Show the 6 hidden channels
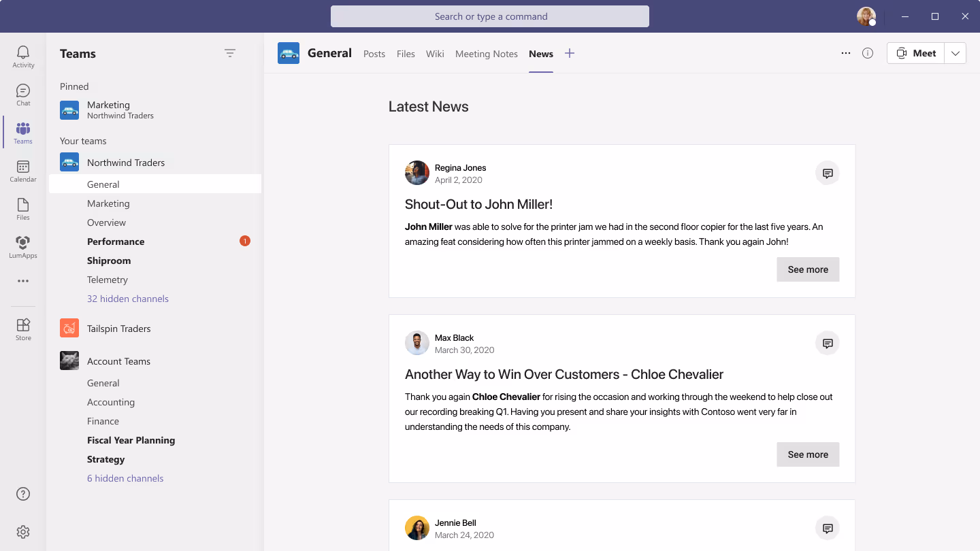 pos(125,478)
